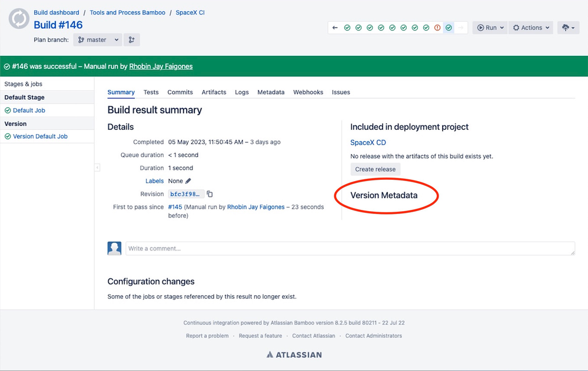Open Rhobin Jay Faigones link in green banner
The width and height of the screenshot is (588, 371).
(x=161, y=66)
